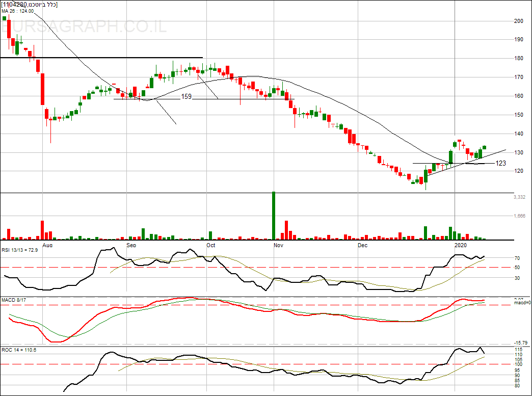Click the 180 price axis label

pos(519,59)
